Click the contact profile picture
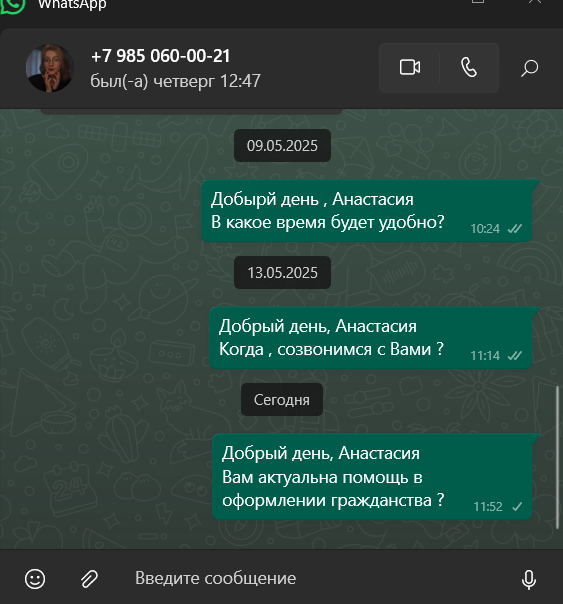 pyautogui.click(x=50, y=68)
